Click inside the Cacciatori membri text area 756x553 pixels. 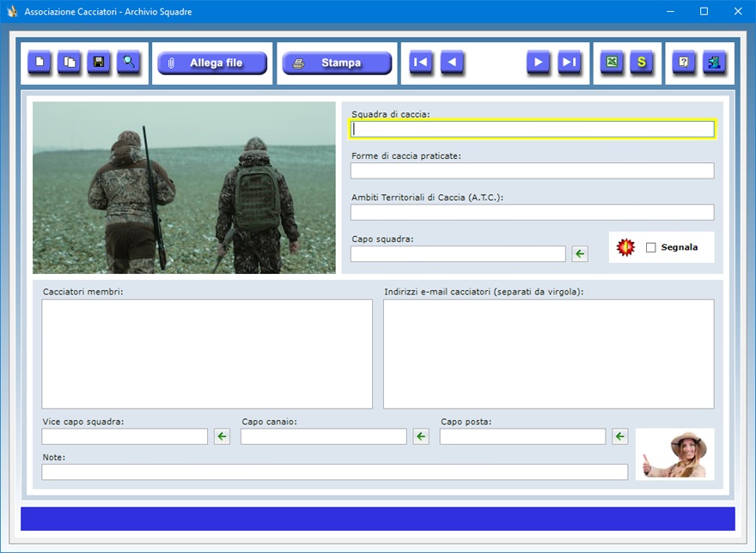[x=207, y=354]
